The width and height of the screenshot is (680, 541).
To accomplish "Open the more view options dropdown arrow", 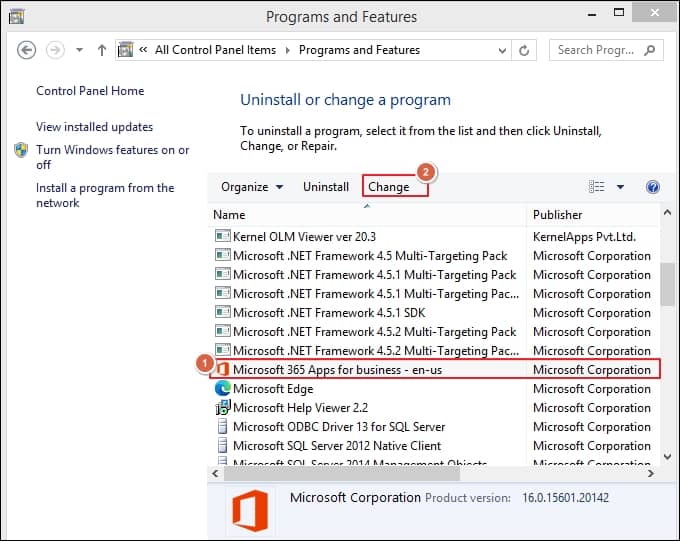I will coord(621,187).
